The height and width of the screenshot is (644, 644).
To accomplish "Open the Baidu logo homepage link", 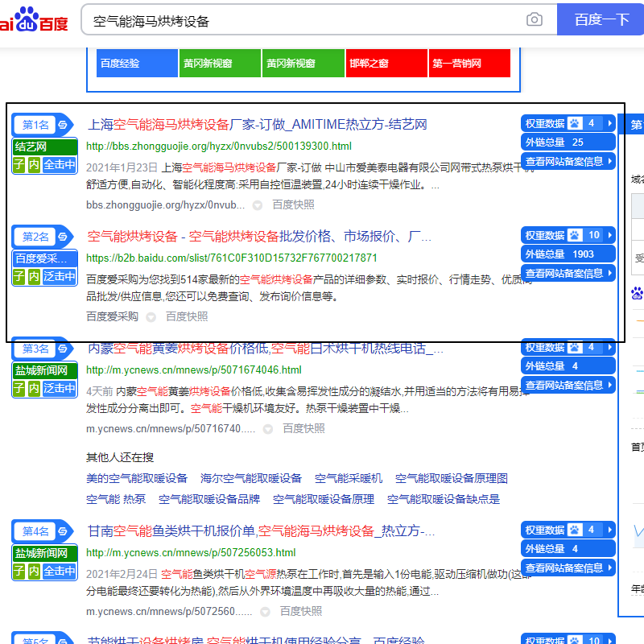I will tap(34, 19).
